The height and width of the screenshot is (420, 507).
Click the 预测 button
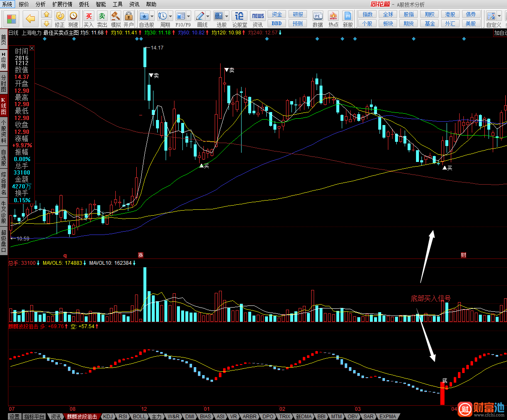298,23
